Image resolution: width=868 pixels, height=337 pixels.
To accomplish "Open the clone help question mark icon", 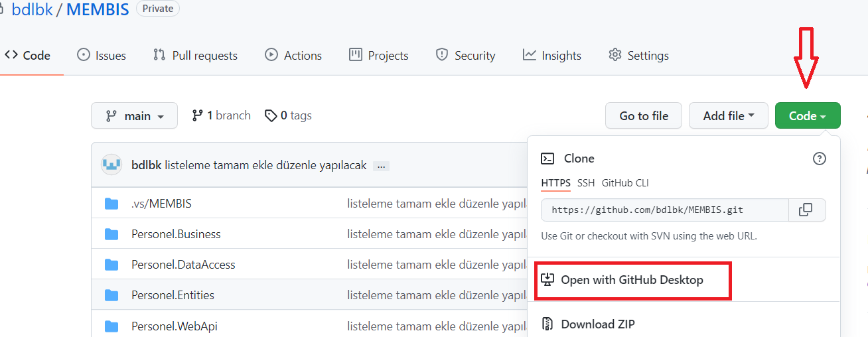I will pos(820,159).
